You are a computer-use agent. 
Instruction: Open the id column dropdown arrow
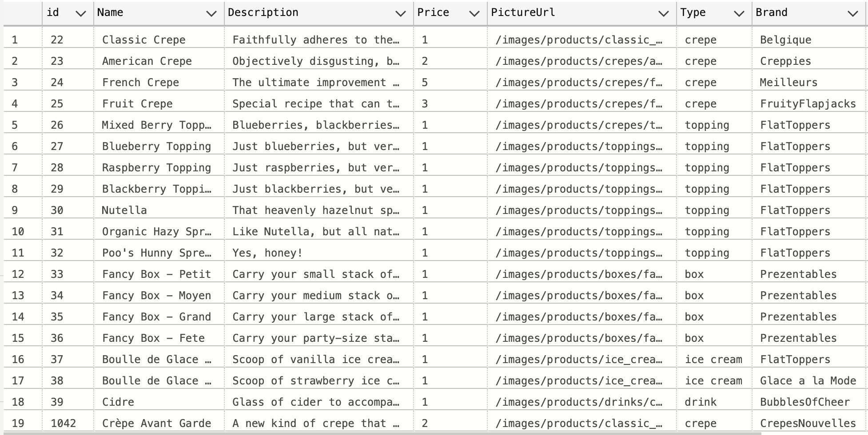[x=80, y=14]
